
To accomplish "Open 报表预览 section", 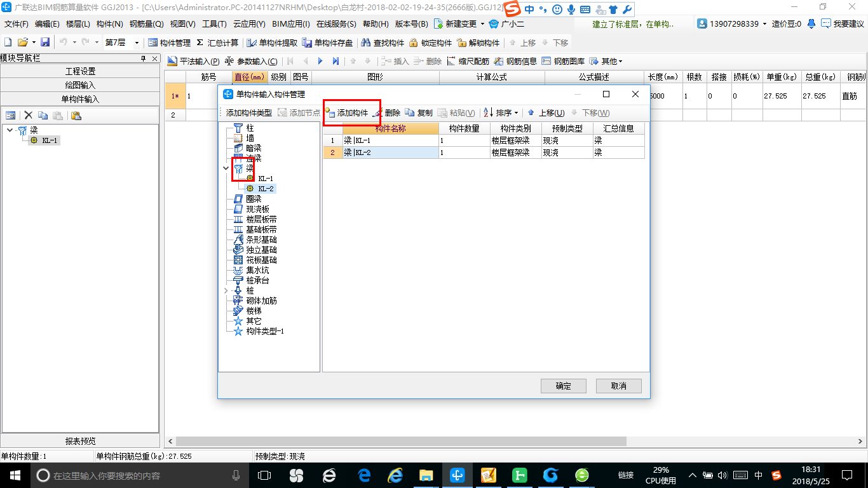I will click(80, 441).
